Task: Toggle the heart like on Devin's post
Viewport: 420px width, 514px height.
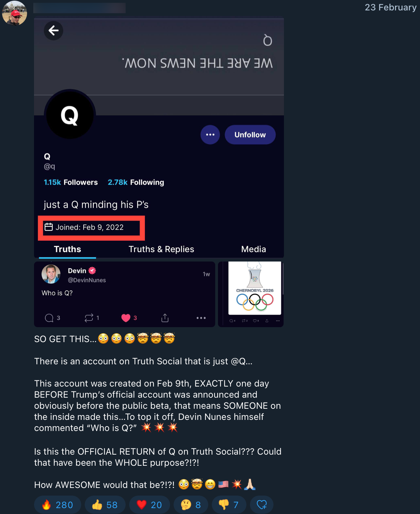Action: pos(126,318)
